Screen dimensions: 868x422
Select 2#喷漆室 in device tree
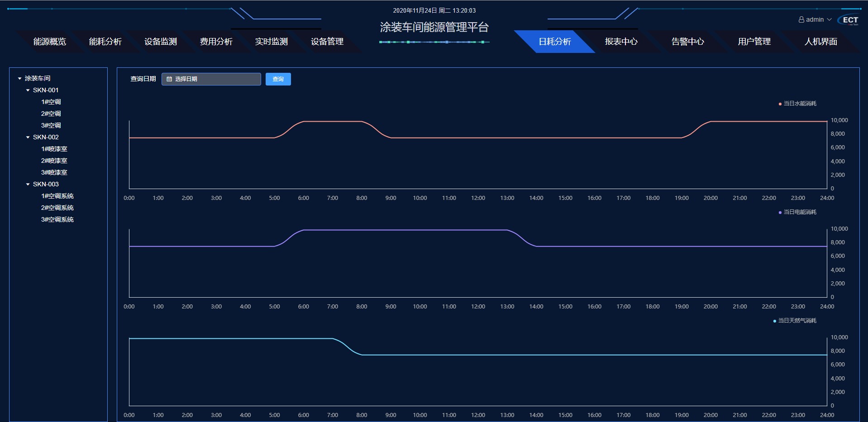coord(54,161)
